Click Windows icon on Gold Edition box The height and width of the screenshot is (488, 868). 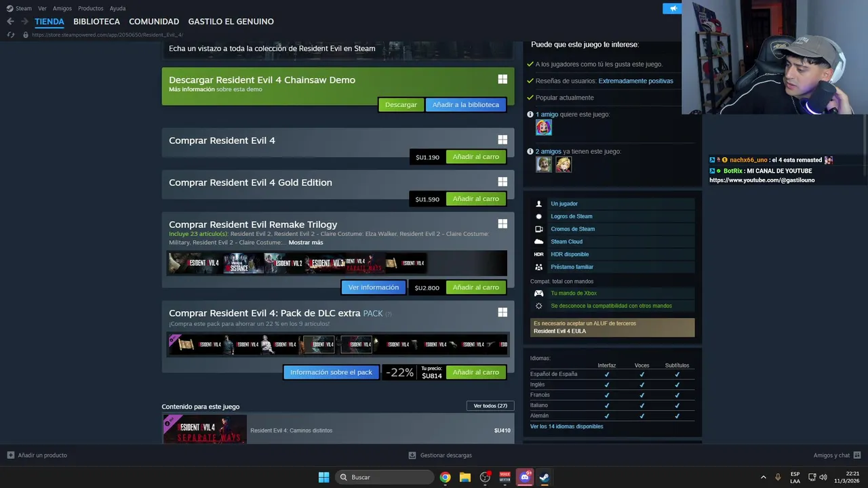502,182
